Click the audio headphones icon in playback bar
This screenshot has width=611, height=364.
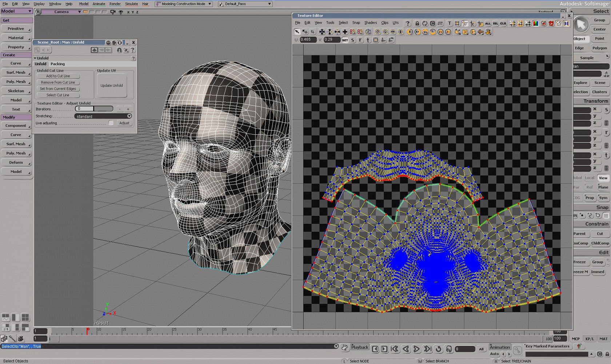point(449,349)
